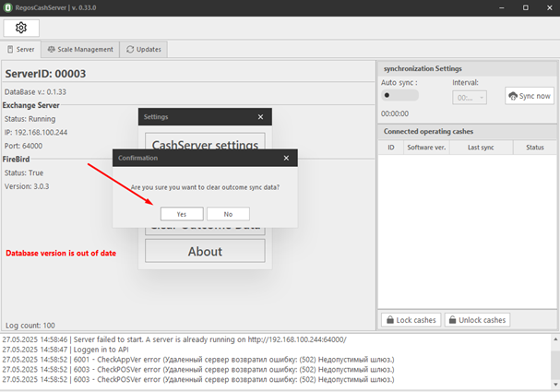Image resolution: width=560 pixels, height=392 pixels.
Task: Open the About button in Settings
Action: (x=205, y=251)
